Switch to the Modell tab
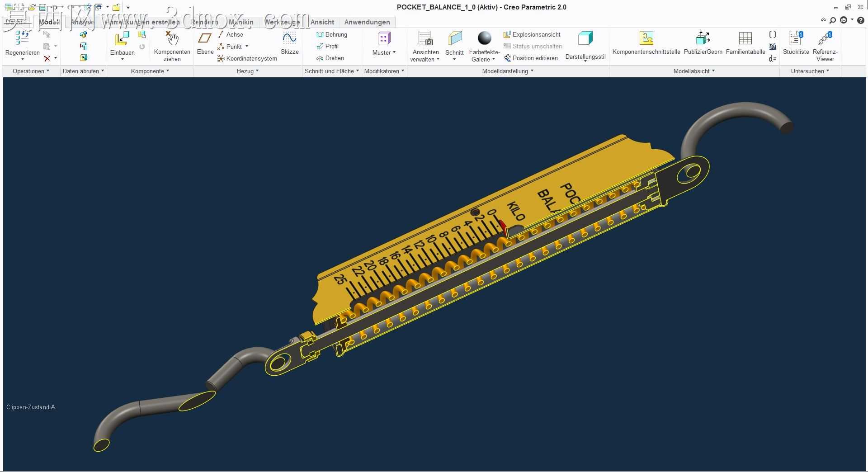 click(49, 22)
